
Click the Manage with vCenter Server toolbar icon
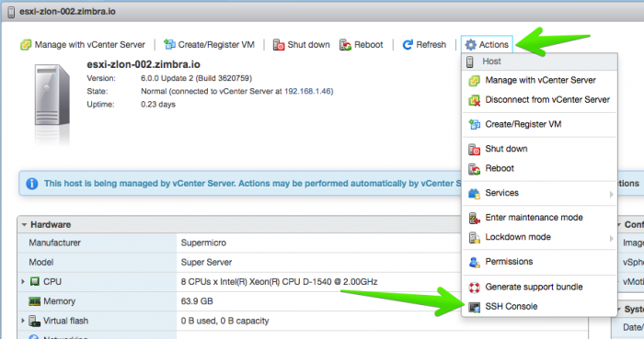26,45
